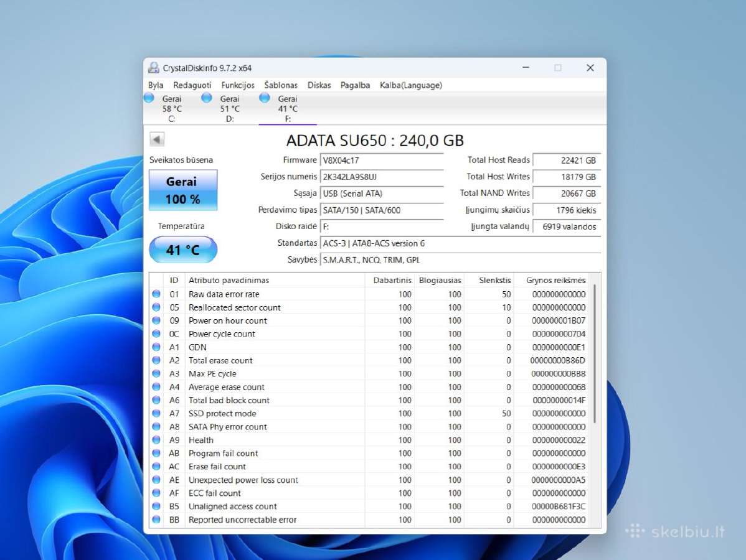Click the previous disk arrow button
Viewport: 746px width, 560px height.
[157, 139]
